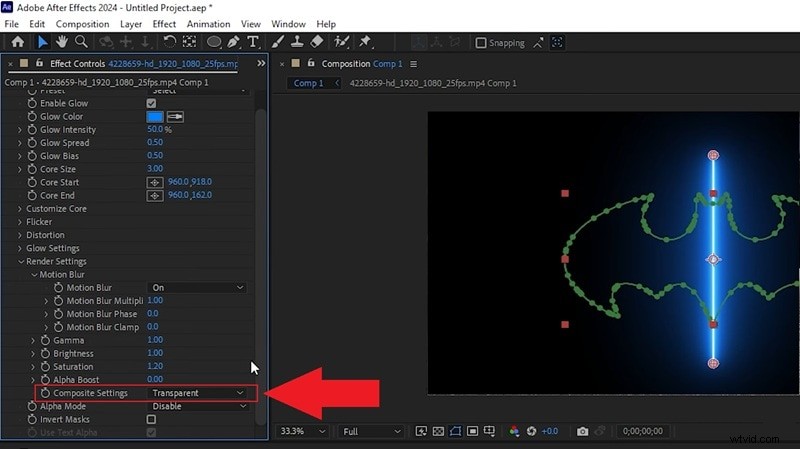Open Motion Blur On dropdown
The height and width of the screenshot is (449, 800).
[197, 288]
